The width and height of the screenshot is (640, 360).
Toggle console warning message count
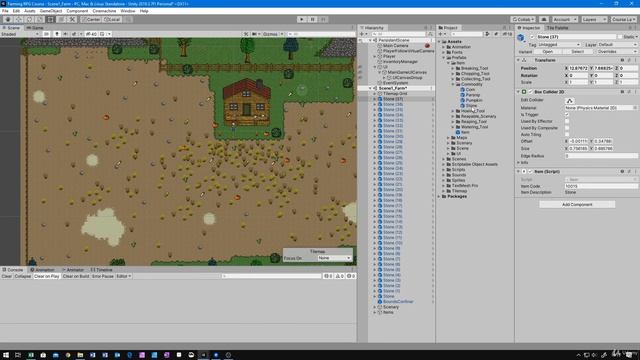point(340,276)
